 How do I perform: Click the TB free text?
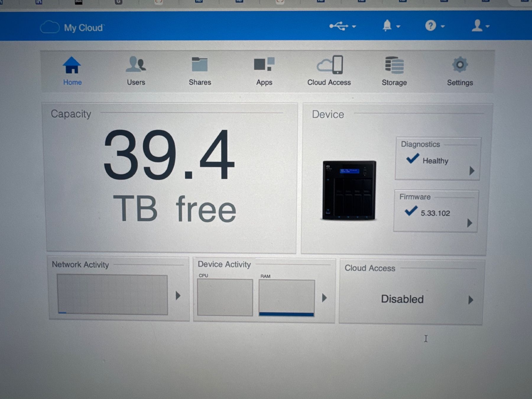[174, 209]
